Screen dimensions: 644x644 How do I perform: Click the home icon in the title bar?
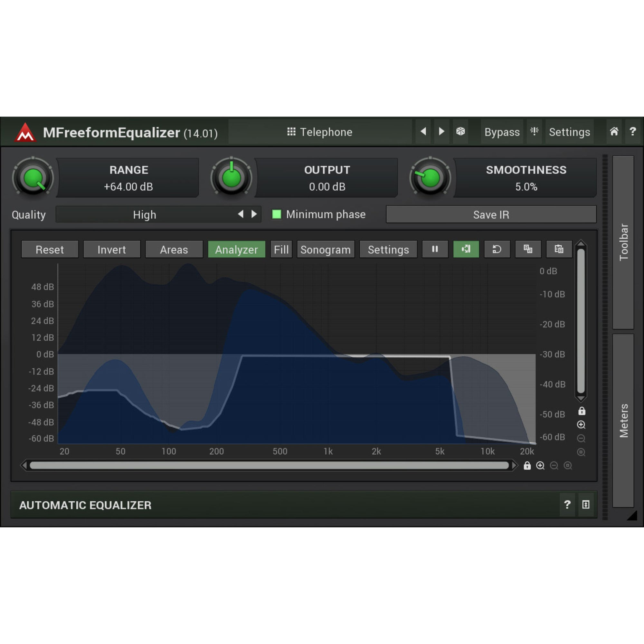(x=614, y=132)
